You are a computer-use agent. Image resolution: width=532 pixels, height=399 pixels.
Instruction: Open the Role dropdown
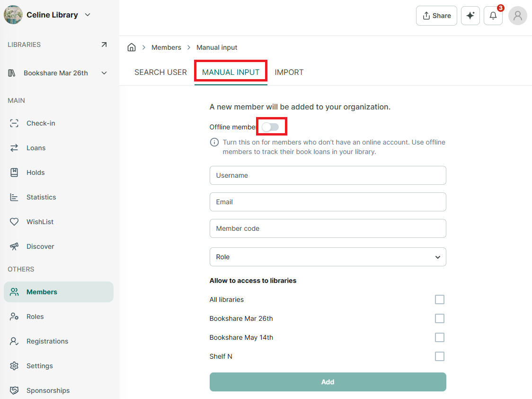click(x=328, y=257)
